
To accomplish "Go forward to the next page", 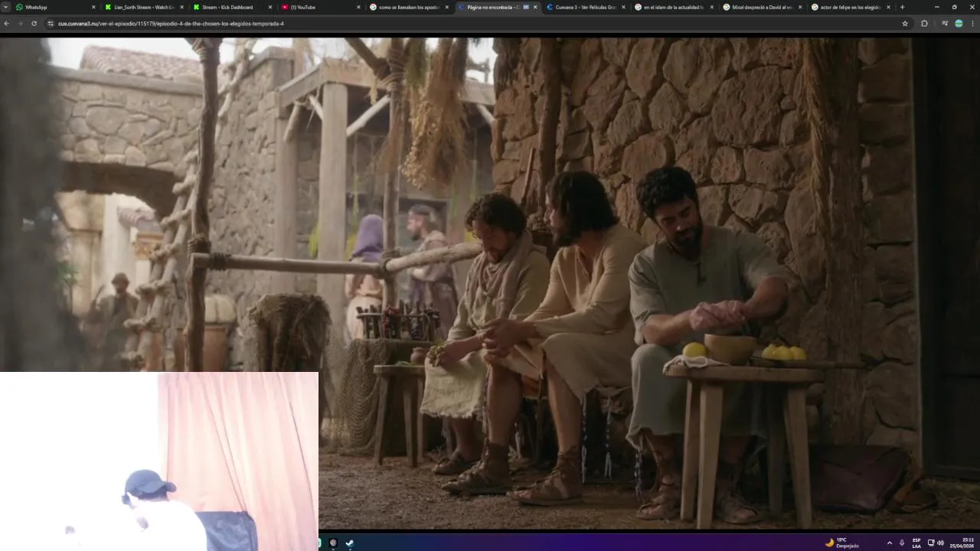I will pos(20,24).
